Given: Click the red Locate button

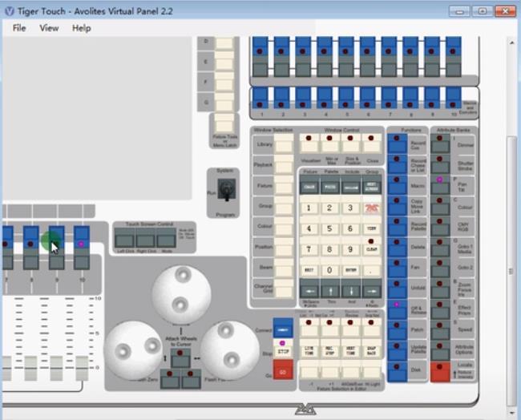Looking at the screenshot, I should [x=440, y=371].
